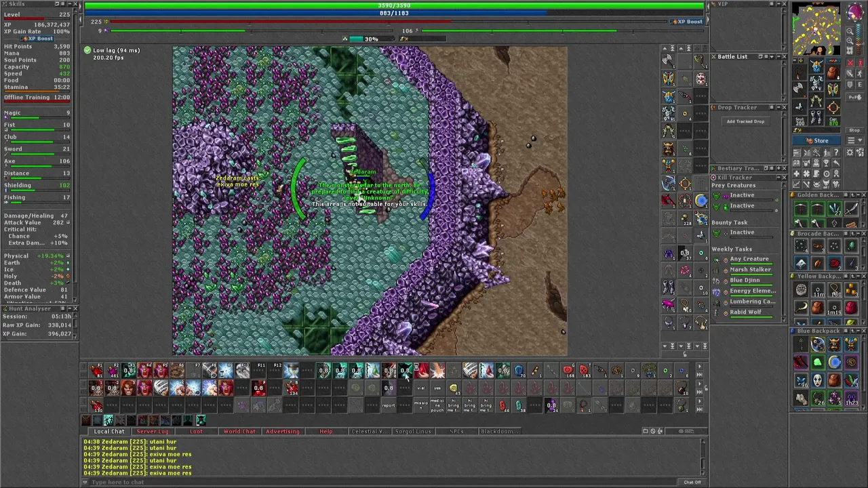The width and height of the screenshot is (868, 488).
Task: Close the Drop Tracker panel
Action: click(x=785, y=107)
